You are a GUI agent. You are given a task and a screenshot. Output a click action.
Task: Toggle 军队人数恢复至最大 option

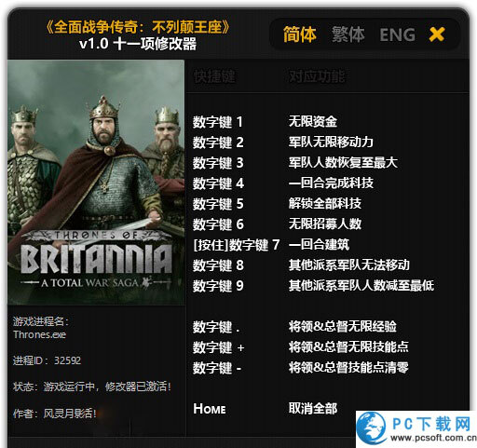coord(343,162)
